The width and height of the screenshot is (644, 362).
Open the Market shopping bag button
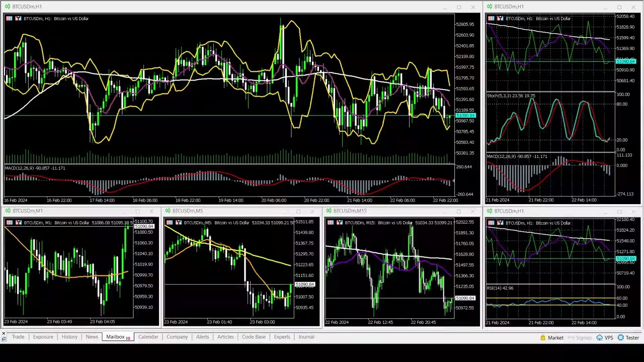[551, 338]
